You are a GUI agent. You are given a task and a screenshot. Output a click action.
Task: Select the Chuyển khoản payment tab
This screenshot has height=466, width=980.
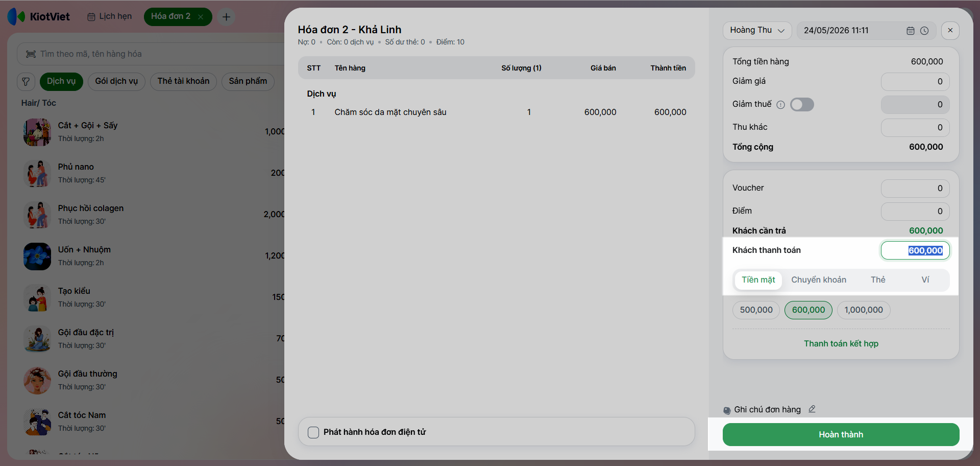(x=819, y=280)
